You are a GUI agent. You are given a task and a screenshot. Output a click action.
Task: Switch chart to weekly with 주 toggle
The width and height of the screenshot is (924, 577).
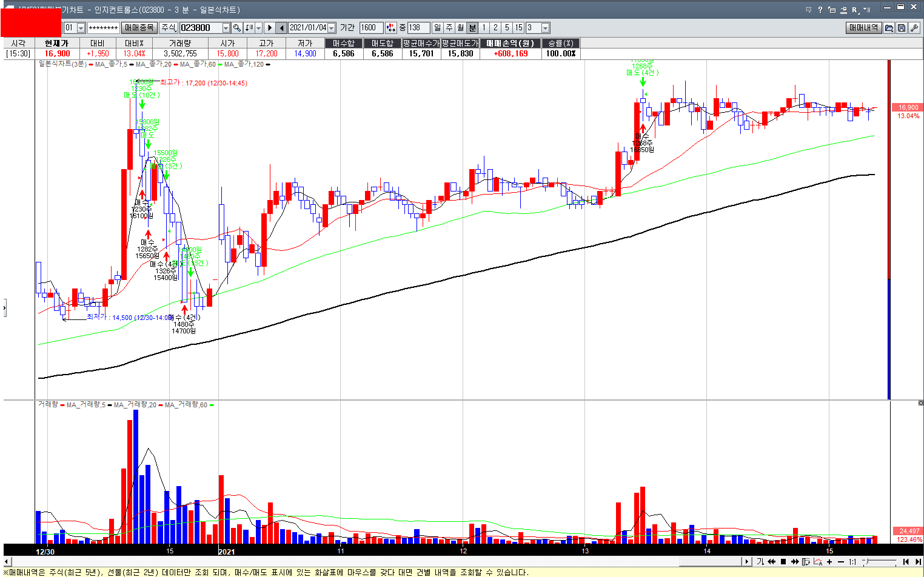click(449, 28)
